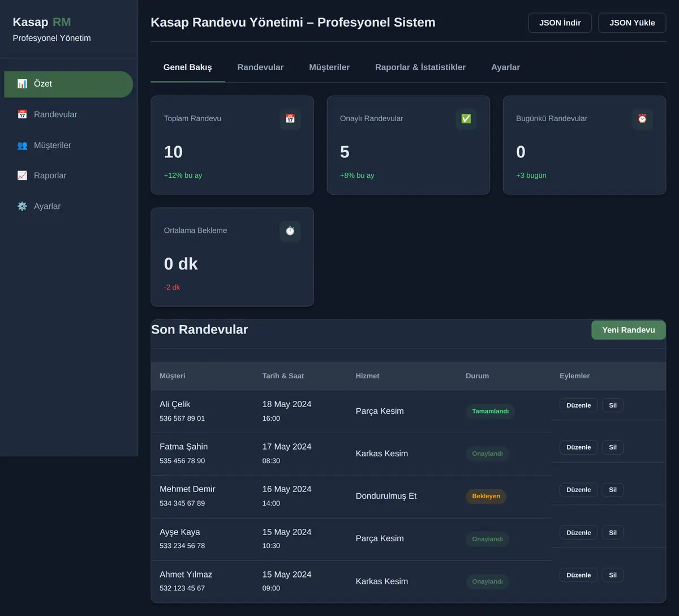This screenshot has width=679, height=616.
Task: Delete Ayşe Kaya's appointment with Sil
Action: [x=613, y=533]
